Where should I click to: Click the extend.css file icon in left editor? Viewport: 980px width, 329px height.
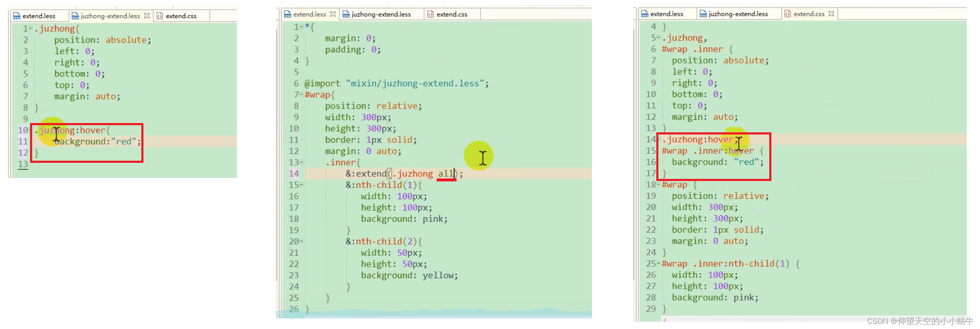pyautogui.click(x=160, y=16)
